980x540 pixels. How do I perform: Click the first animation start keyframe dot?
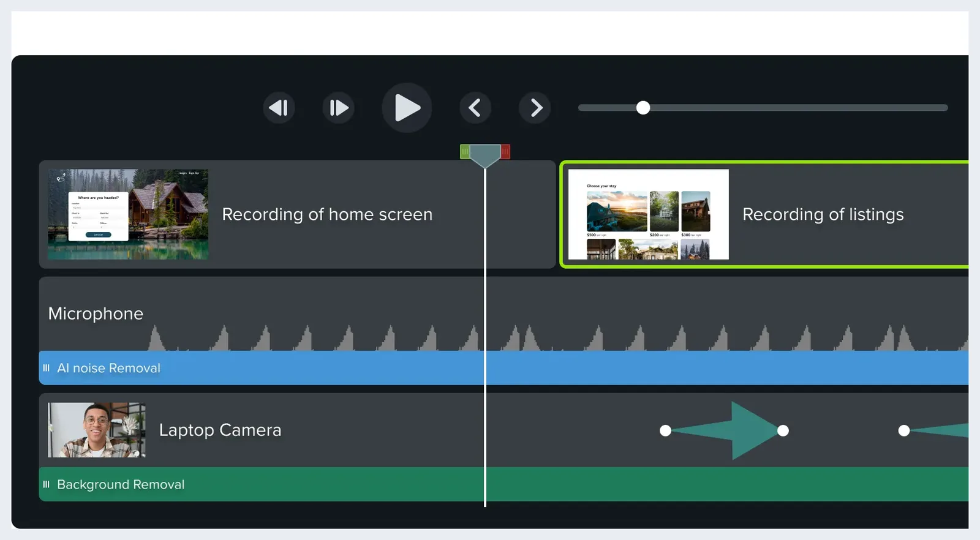pyautogui.click(x=665, y=430)
